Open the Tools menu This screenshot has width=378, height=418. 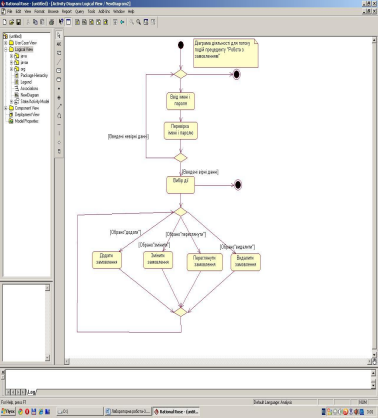click(91, 11)
